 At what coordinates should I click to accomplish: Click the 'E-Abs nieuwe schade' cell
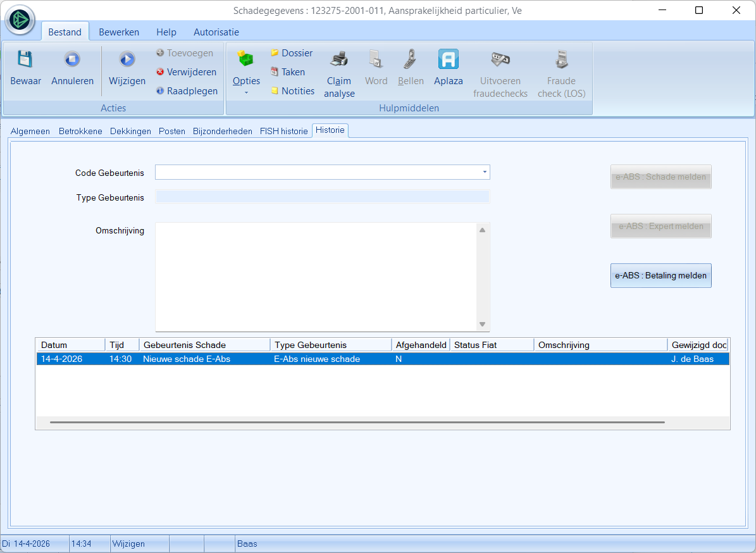(x=317, y=359)
